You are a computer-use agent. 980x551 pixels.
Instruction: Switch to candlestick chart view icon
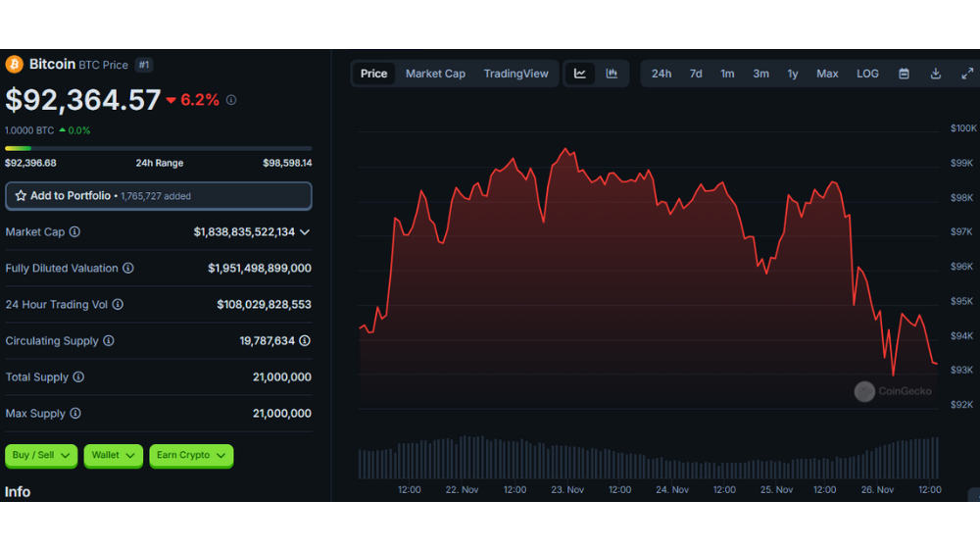[x=612, y=74]
